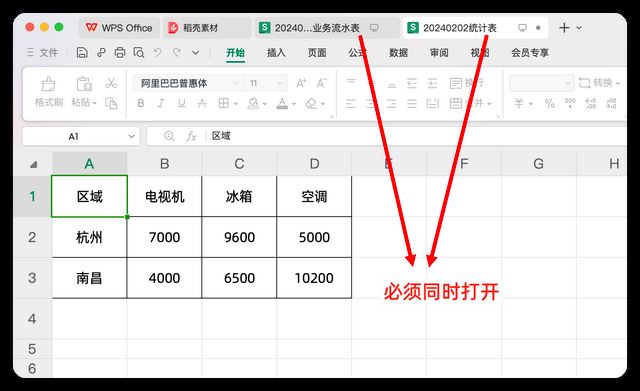Open the font color red A swatch
This screenshot has height=391, width=640.
tap(282, 103)
